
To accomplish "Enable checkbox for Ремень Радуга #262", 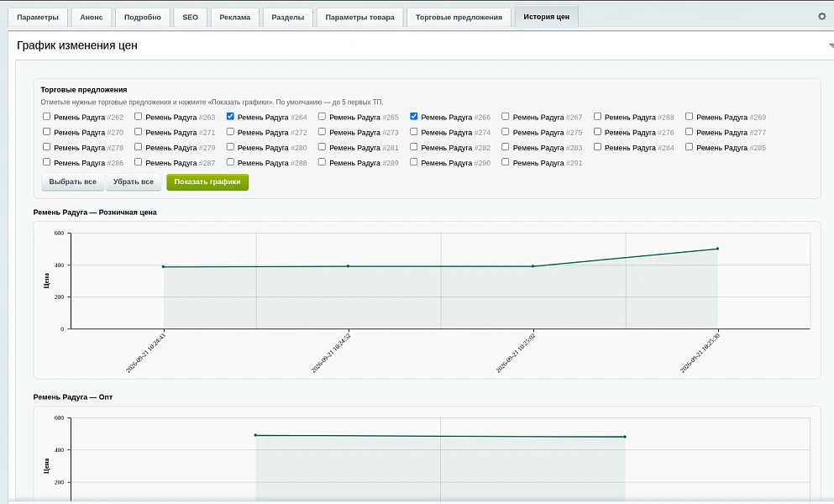I will tap(47, 117).
